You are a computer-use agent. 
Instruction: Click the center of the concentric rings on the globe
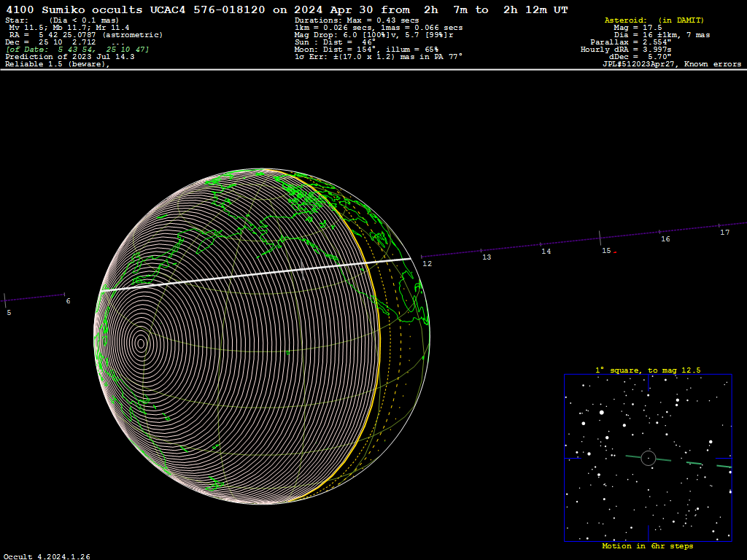(141, 343)
